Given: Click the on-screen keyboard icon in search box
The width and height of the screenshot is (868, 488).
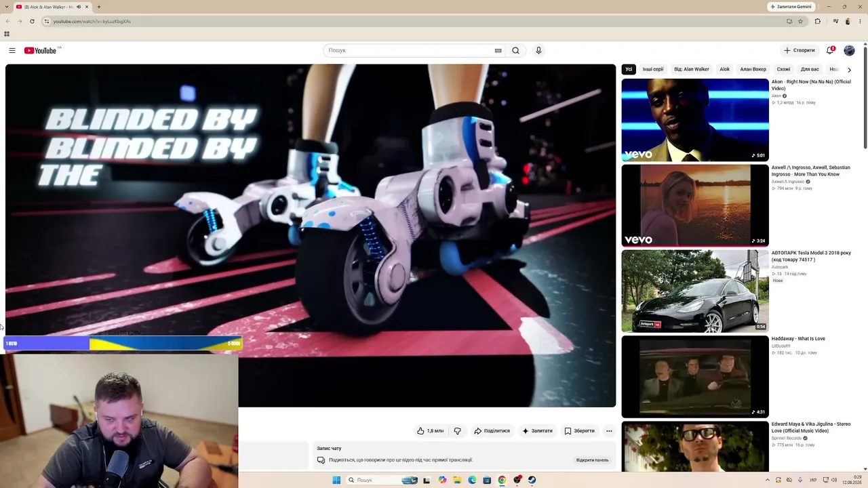Looking at the screenshot, I should tap(498, 50).
